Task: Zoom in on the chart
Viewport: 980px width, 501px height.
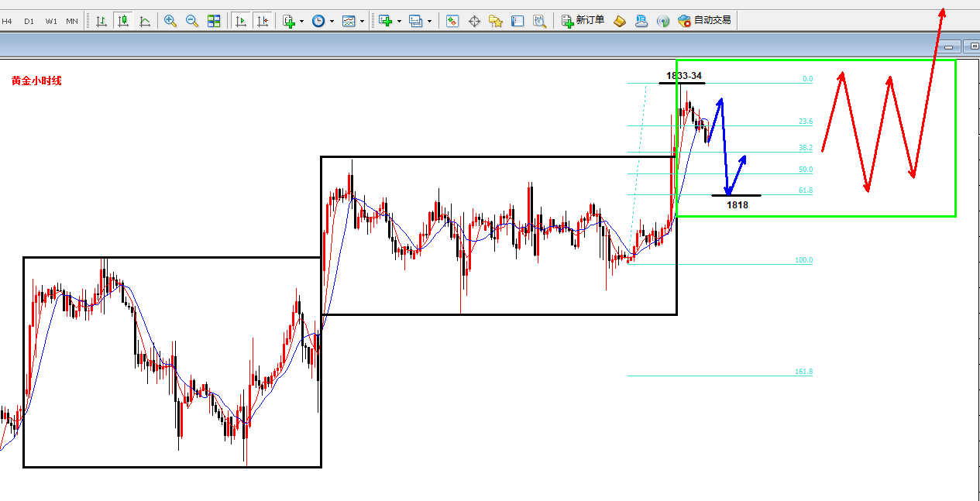Action: pos(170,21)
